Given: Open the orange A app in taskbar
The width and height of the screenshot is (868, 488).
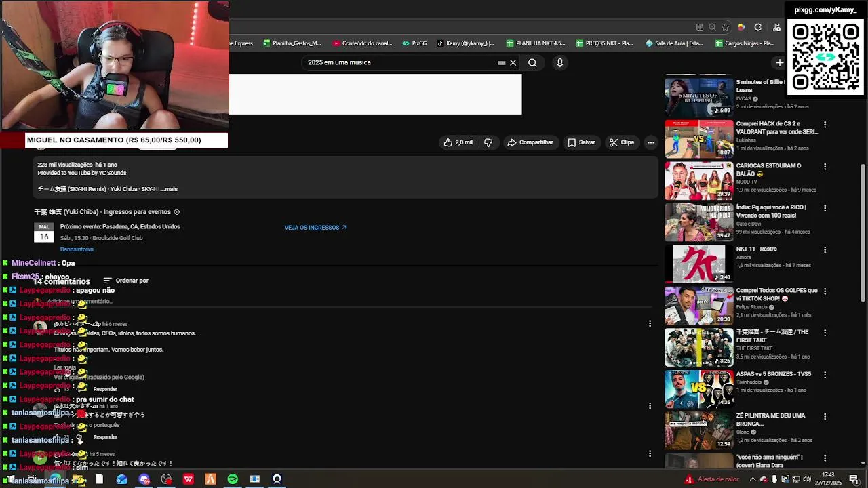Looking at the screenshot, I should pos(210,479).
